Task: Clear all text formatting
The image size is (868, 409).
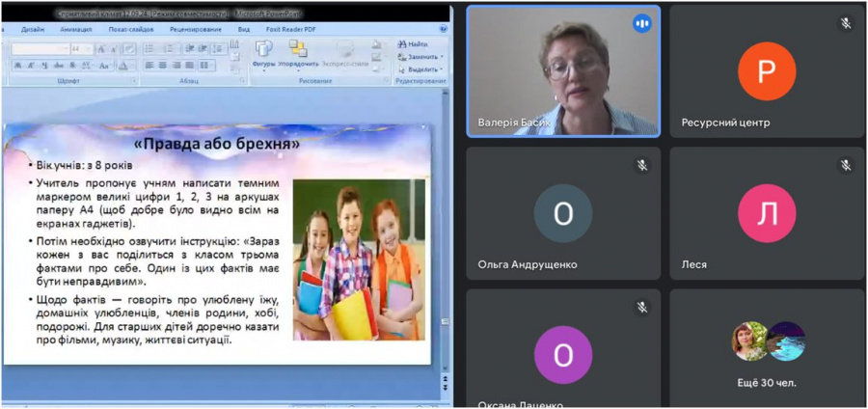Action: (129, 48)
